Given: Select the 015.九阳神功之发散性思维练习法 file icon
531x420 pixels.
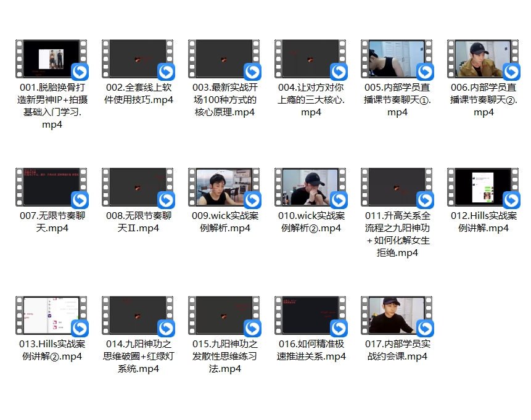Looking at the screenshot, I should 224,316.
